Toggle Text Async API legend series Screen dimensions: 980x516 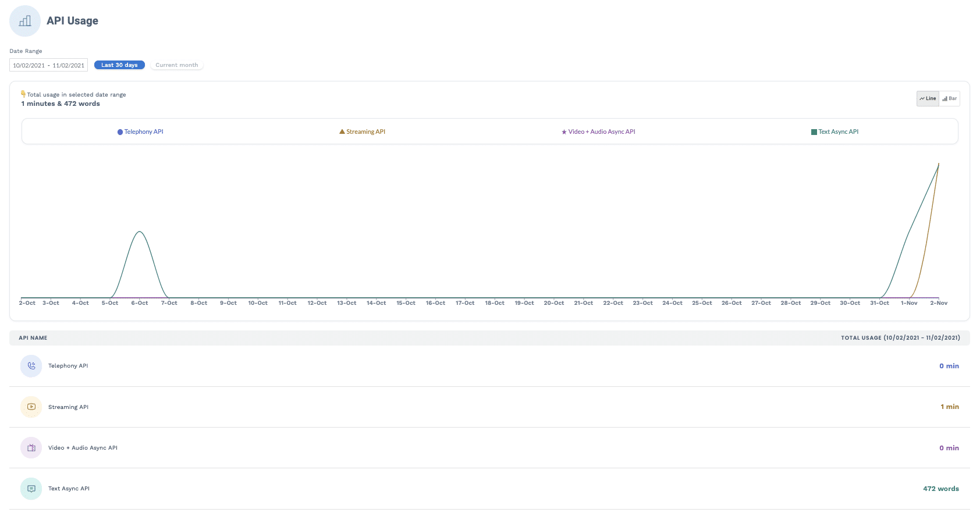pos(835,132)
